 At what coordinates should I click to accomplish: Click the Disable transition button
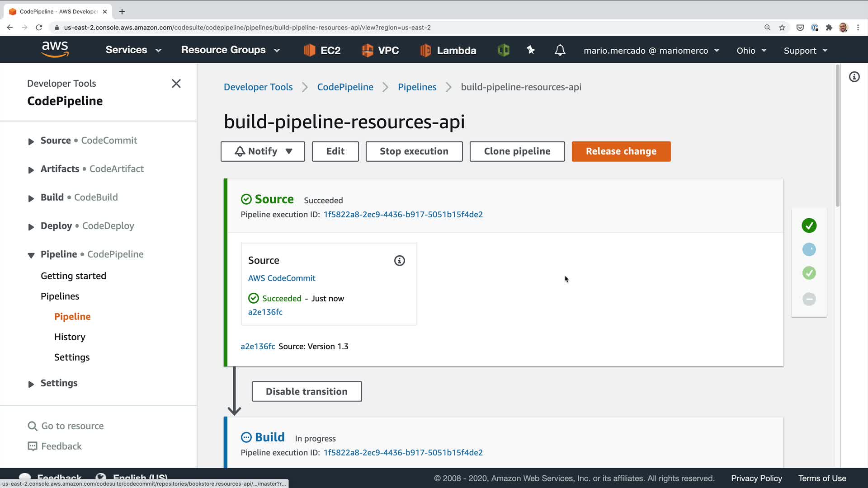point(307,391)
